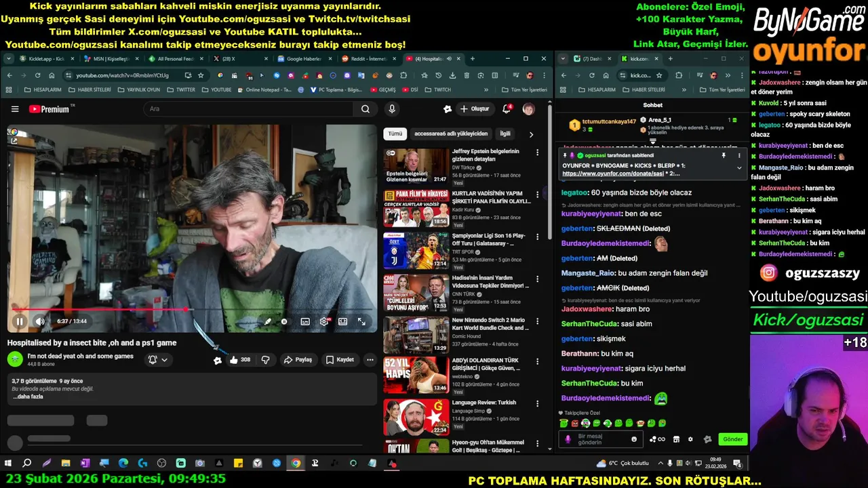Select accessarea6 adlı yükleyiciden chip
Viewport: 868px width, 488px height.
click(x=451, y=134)
